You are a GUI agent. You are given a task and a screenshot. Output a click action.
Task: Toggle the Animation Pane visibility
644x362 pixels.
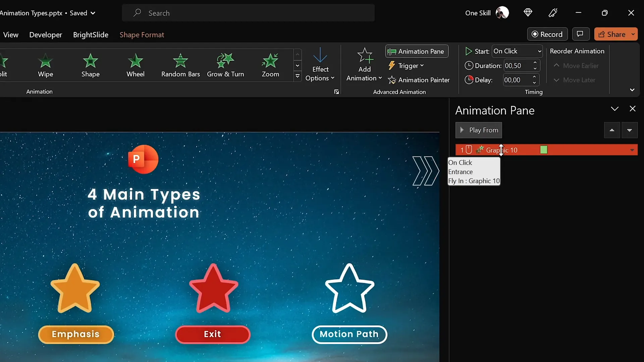[x=416, y=51]
